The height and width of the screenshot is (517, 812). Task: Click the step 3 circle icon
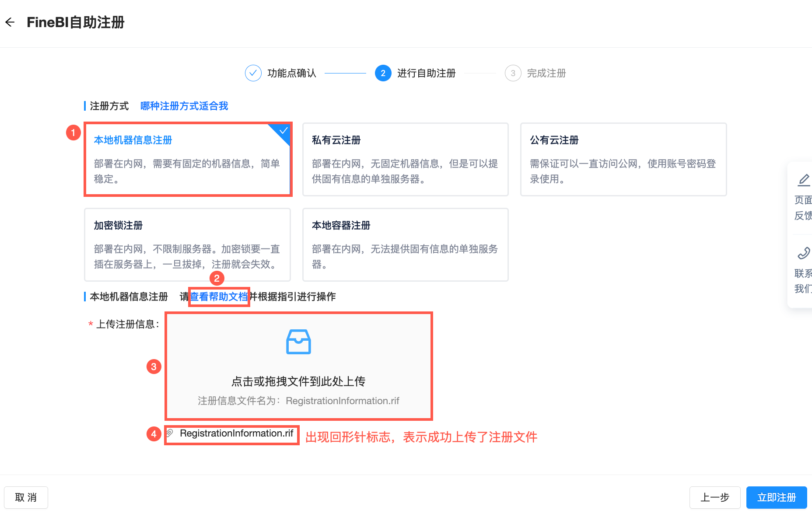[x=513, y=73]
